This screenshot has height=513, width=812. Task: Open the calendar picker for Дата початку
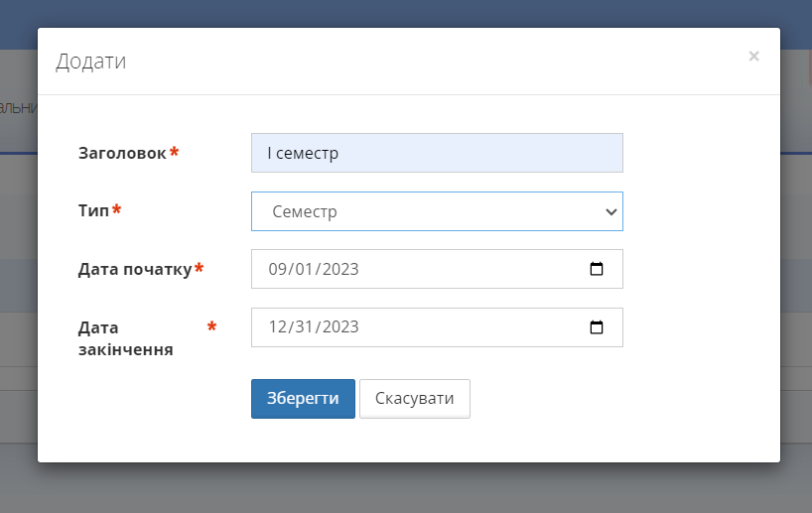[x=597, y=269]
